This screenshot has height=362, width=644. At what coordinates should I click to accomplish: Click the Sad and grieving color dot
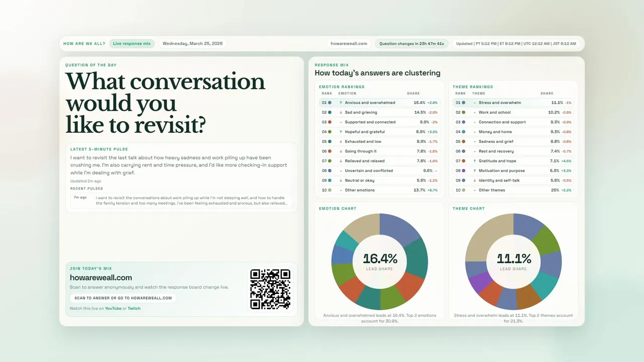tap(330, 112)
